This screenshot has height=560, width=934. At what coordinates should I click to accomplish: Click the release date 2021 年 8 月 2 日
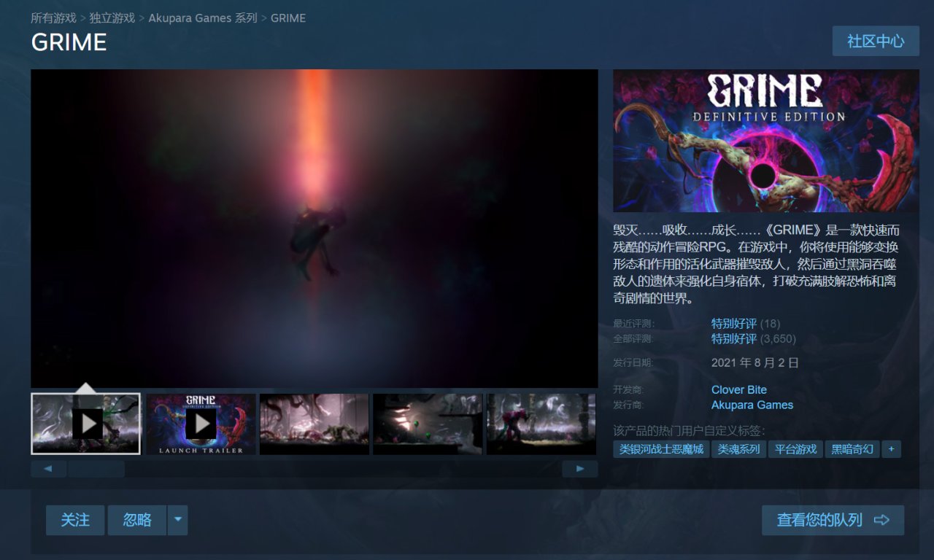[x=755, y=363]
